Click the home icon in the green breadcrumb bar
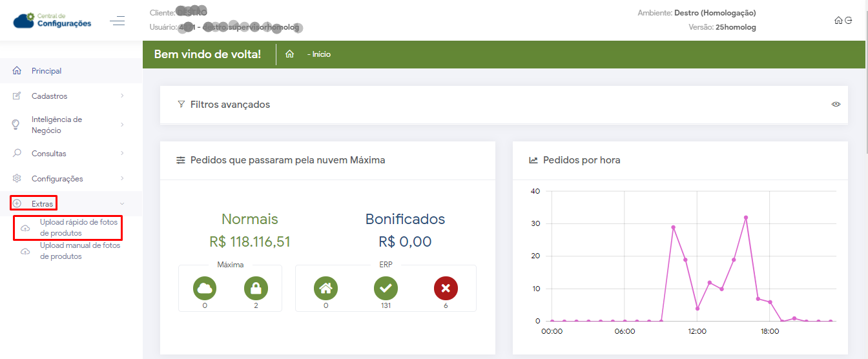868x359 pixels. click(290, 54)
